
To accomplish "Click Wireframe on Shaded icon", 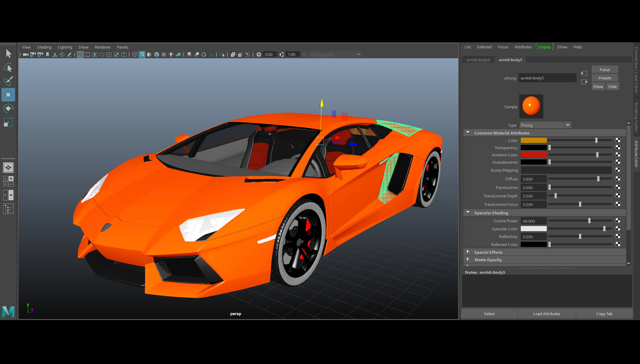I will 157,55.
